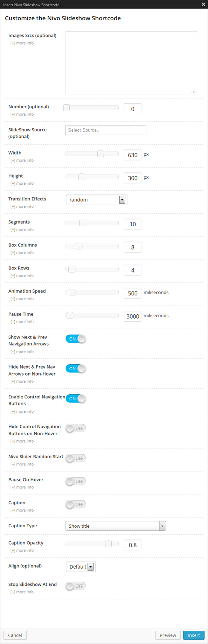This screenshot has height=644, width=208.
Task: Click the Width slider handle
Action: (x=100, y=153)
